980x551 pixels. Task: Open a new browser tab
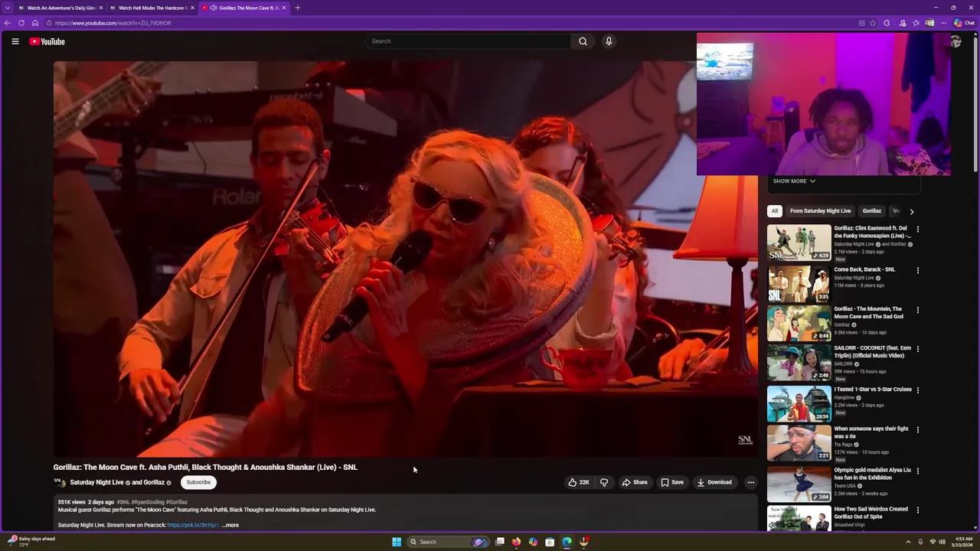[x=297, y=8]
